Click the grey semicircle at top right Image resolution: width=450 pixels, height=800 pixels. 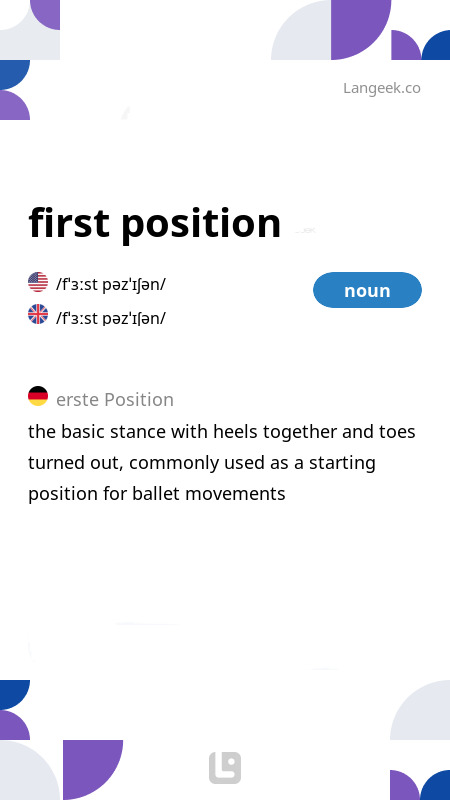[x=301, y=31]
